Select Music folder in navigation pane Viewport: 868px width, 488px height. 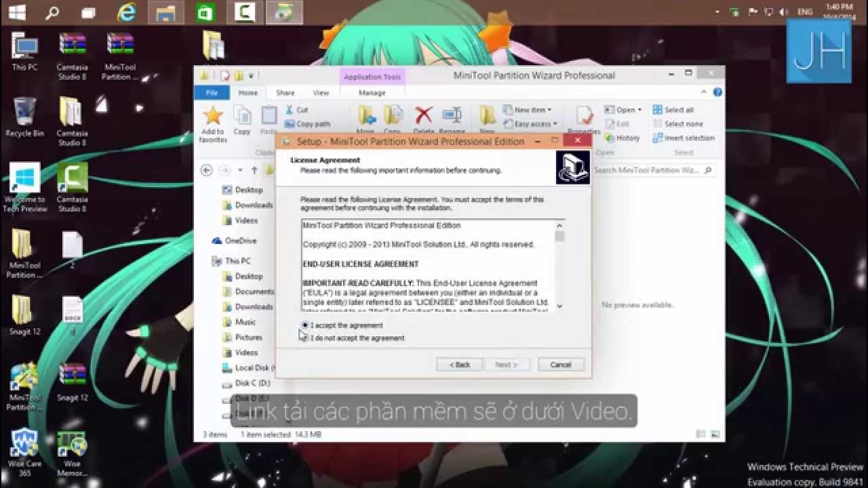(x=239, y=322)
